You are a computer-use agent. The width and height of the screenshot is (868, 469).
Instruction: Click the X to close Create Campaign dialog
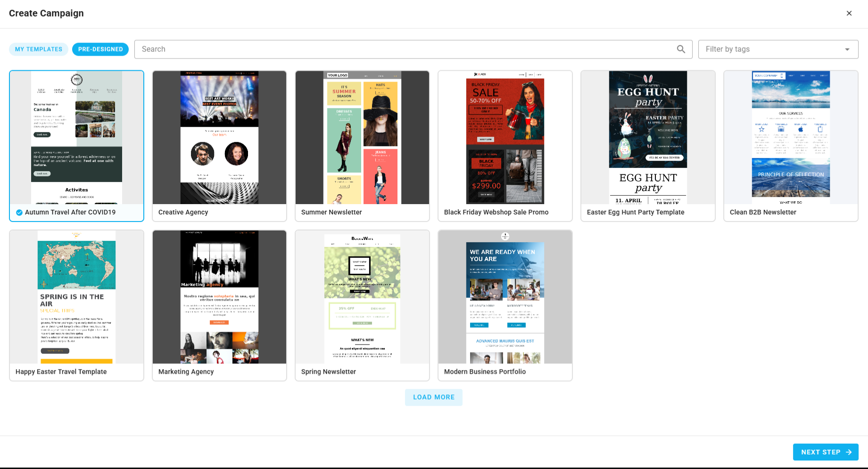coord(849,13)
